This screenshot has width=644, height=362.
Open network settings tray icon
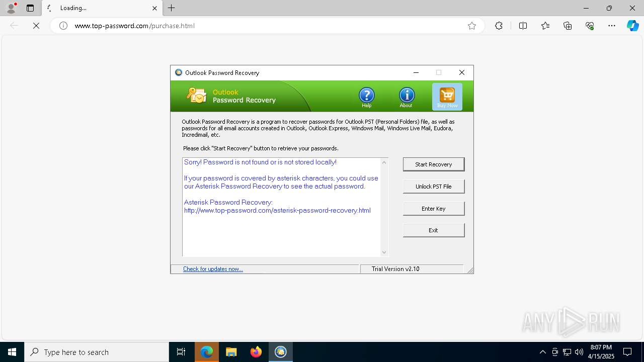[567, 352]
